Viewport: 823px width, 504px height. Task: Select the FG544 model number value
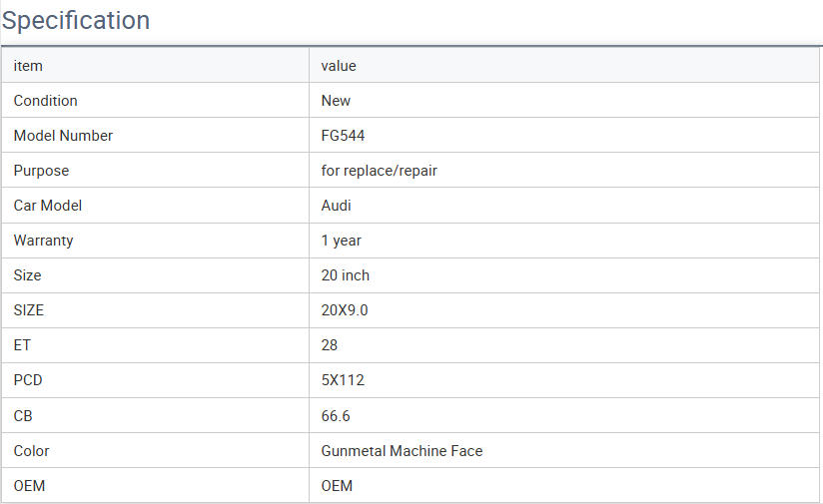343,136
